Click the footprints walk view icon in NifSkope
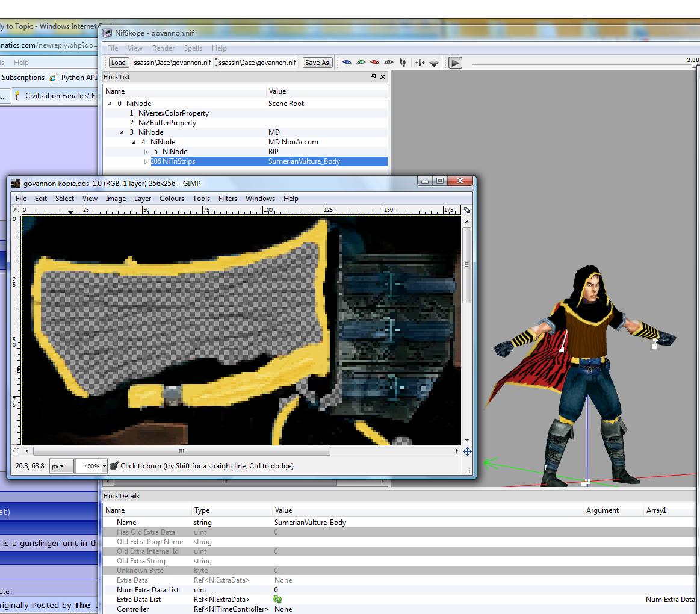 click(x=403, y=63)
